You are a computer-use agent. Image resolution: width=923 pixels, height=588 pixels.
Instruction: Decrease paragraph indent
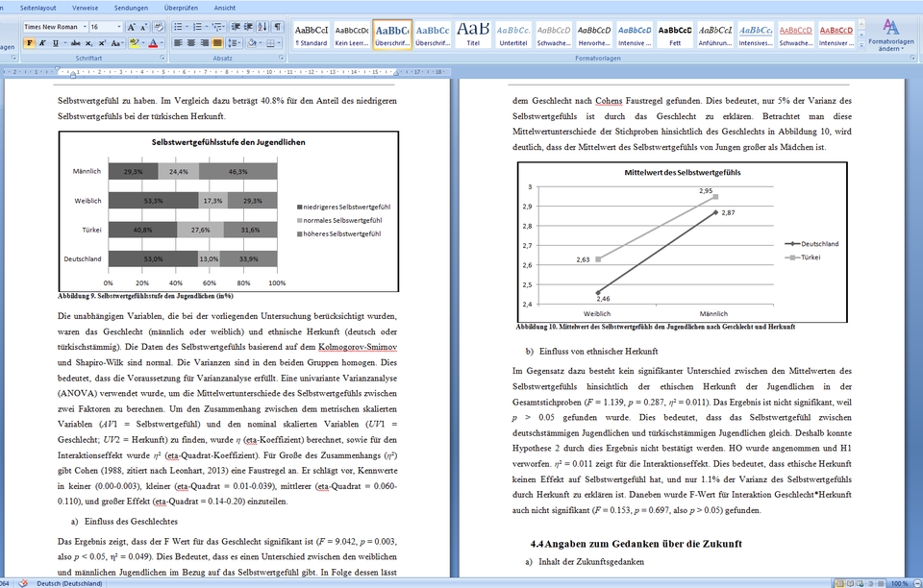[236, 27]
